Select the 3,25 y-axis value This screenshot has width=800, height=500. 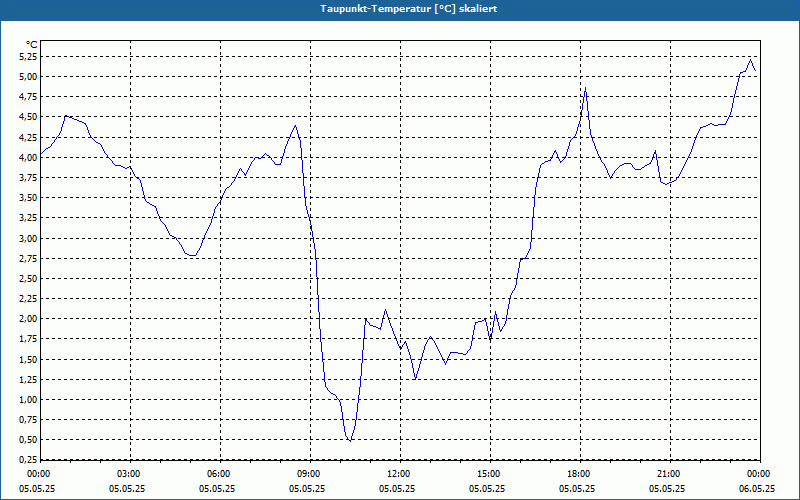27,218
